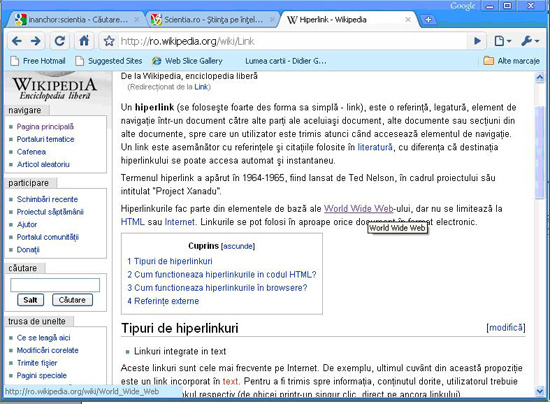Open Articol aleatoriu link

43,164
